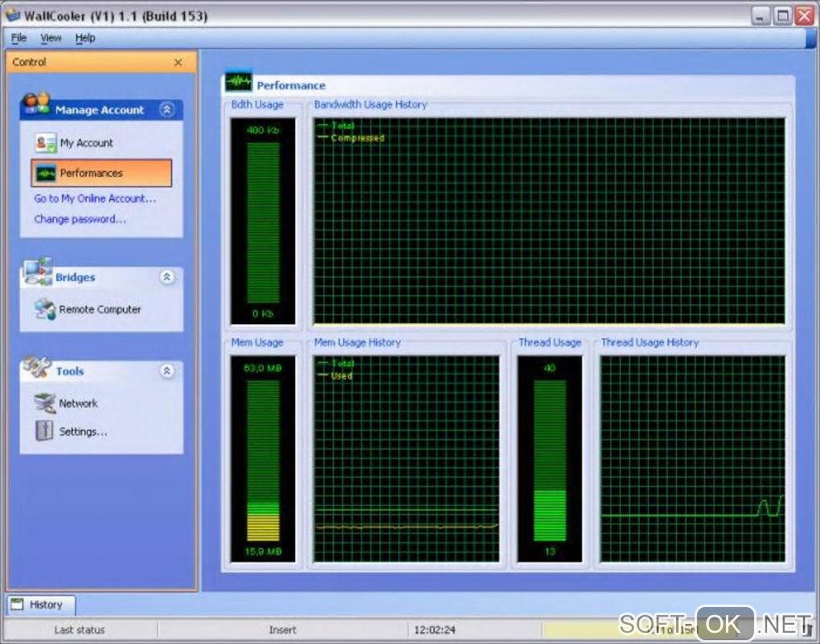
Task: Select My Account entry
Action: point(86,143)
